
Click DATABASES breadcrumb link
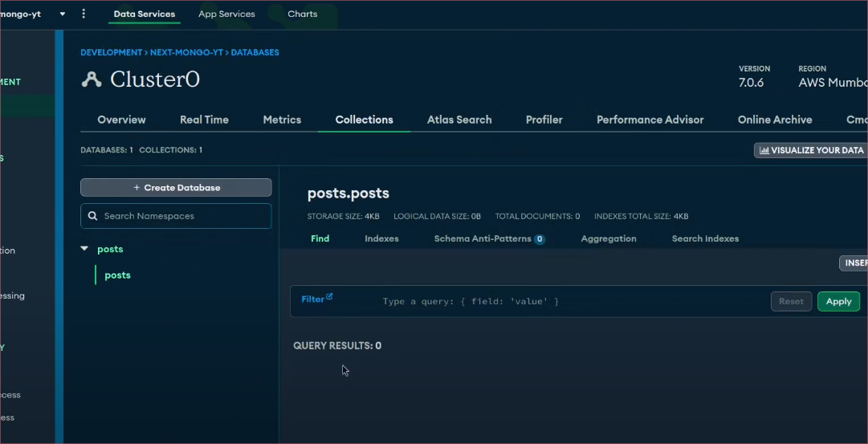tap(255, 53)
